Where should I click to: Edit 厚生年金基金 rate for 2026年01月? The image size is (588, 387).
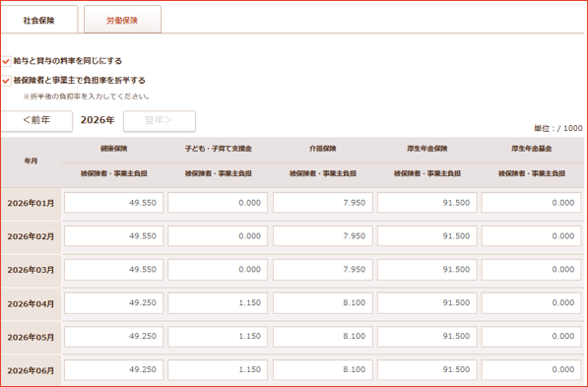(532, 203)
